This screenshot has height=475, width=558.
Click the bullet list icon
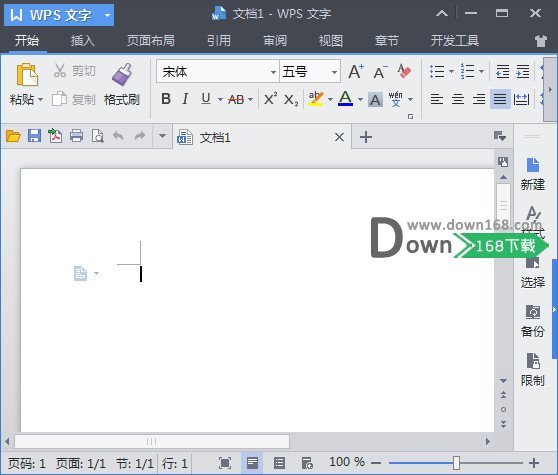point(437,72)
